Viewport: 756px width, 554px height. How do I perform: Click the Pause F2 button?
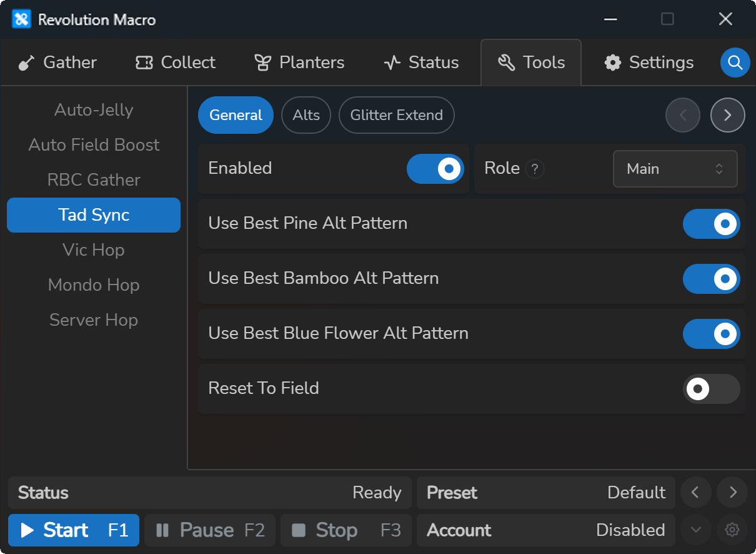[x=210, y=530]
